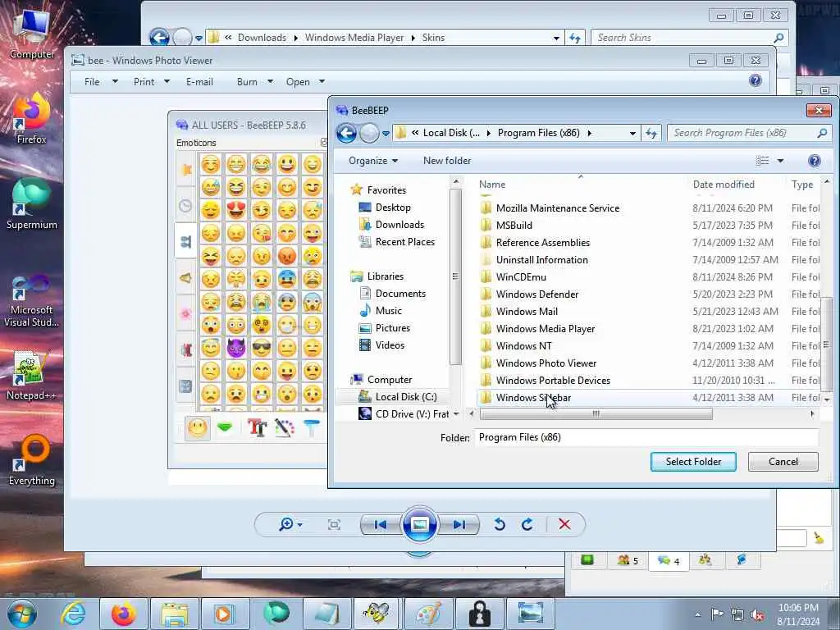840x630 pixels.
Task: Click the green arrow icon in BeeBEEP toolbar
Action: (x=225, y=427)
